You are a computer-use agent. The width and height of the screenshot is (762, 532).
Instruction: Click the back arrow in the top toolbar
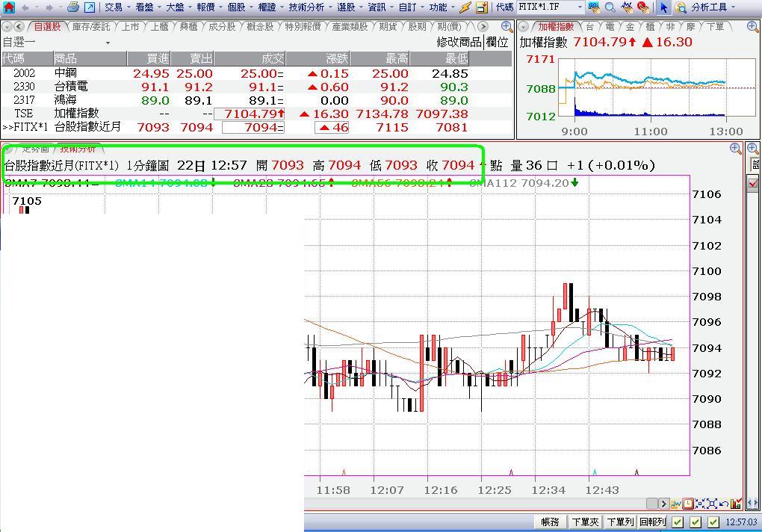point(25,7)
